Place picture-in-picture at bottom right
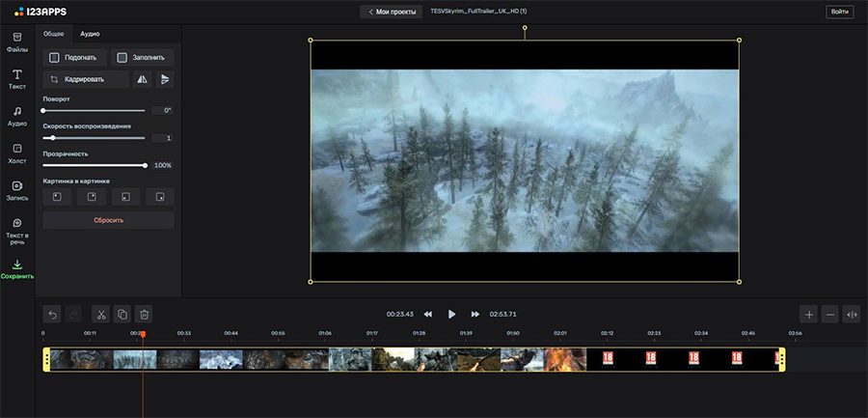This screenshot has width=868, height=418. pos(160,197)
